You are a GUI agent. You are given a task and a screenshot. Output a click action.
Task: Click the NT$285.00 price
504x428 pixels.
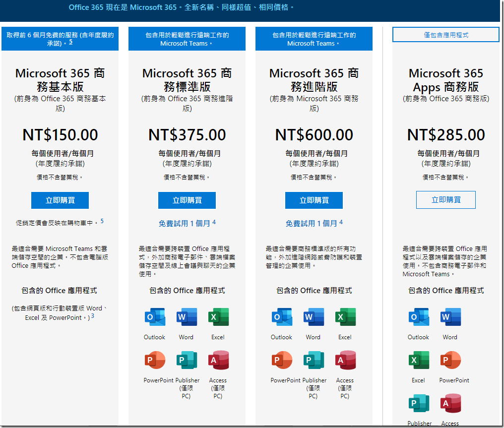click(446, 134)
